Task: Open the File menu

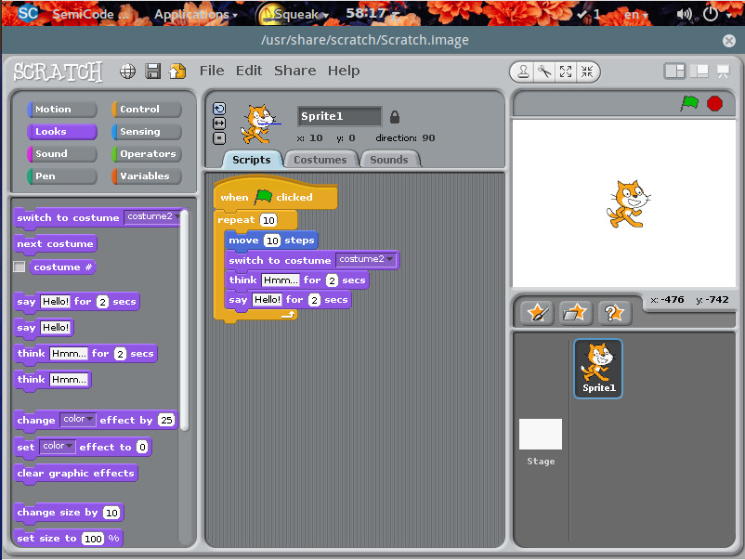Action: tap(212, 71)
